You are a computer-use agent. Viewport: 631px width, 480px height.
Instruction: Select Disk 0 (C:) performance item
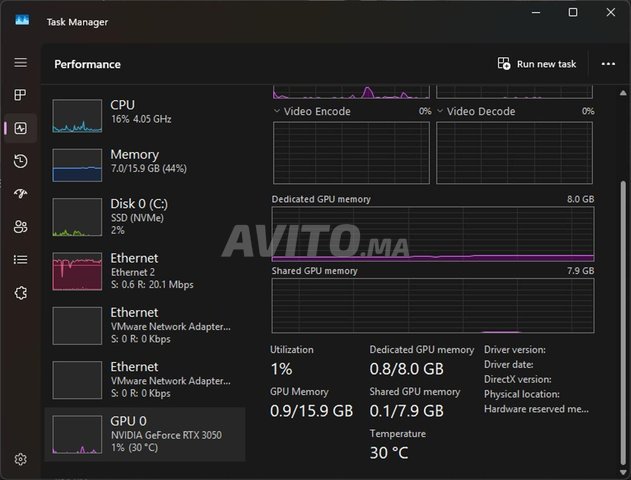click(x=145, y=216)
